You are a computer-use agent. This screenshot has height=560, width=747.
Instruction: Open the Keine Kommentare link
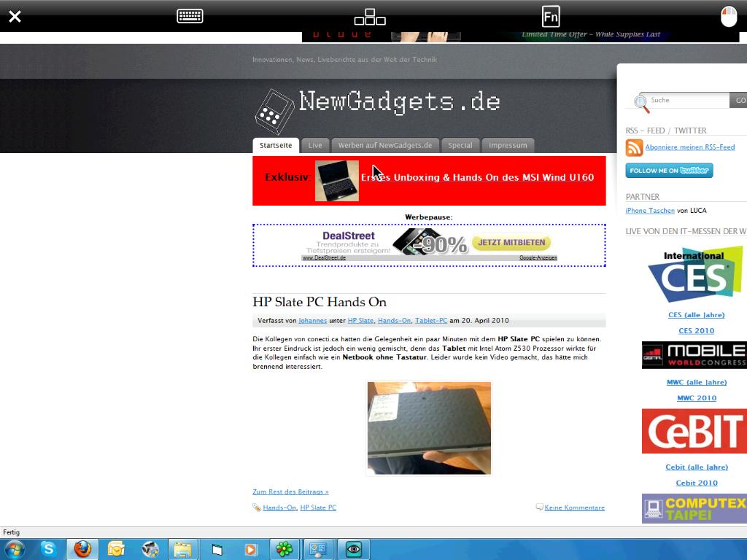coord(575,507)
